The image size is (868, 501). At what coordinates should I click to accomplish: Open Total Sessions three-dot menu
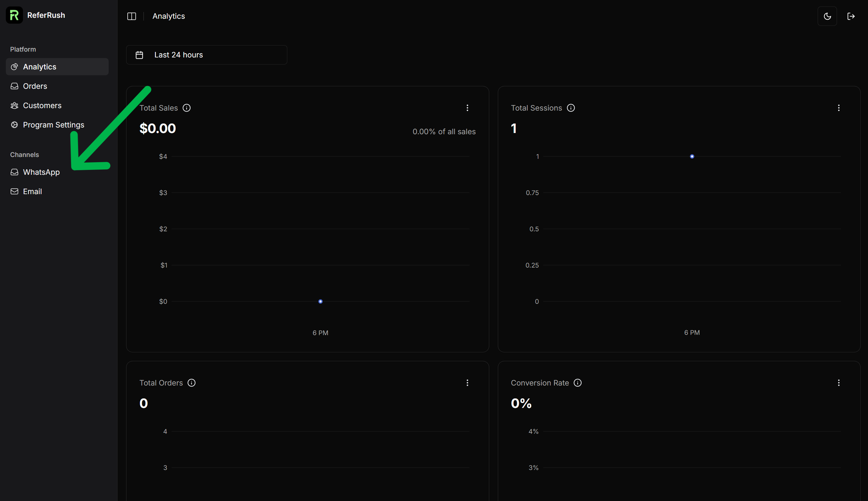[839, 108]
